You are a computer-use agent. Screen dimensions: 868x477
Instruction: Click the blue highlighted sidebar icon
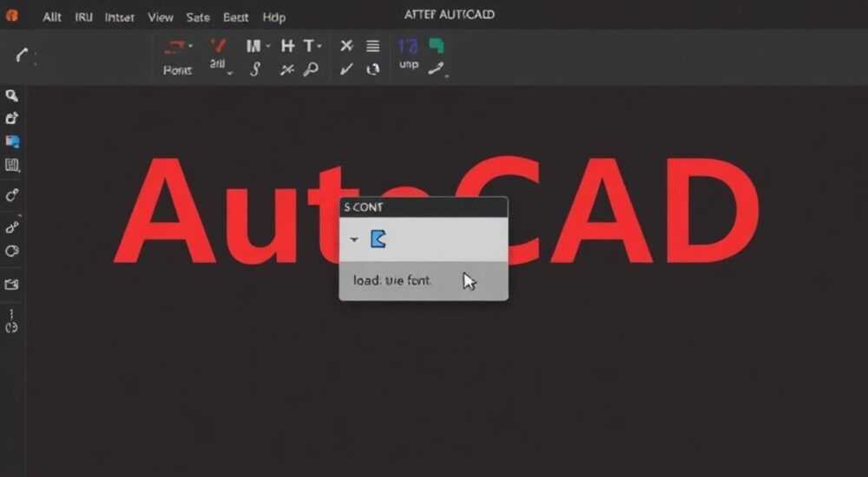(12, 141)
